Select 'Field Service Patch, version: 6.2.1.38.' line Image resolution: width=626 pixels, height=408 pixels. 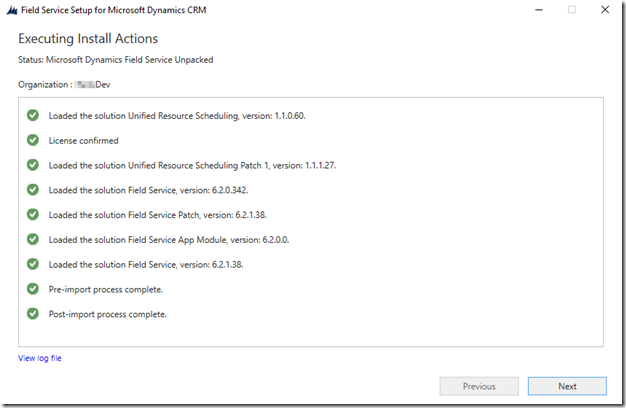(x=158, y=215)
